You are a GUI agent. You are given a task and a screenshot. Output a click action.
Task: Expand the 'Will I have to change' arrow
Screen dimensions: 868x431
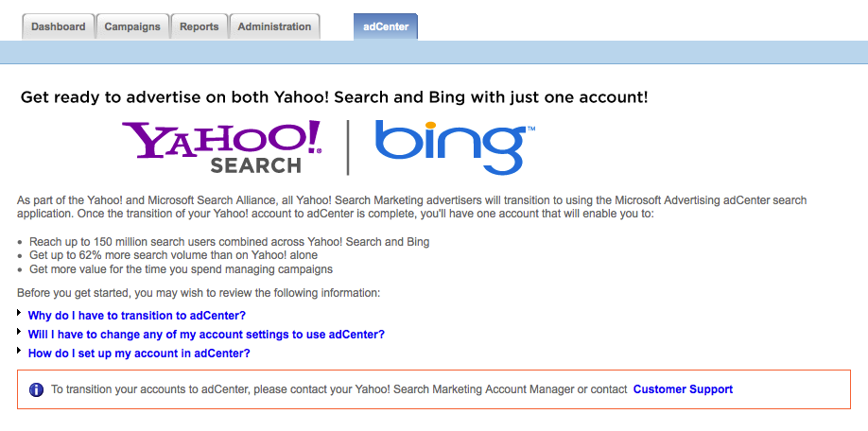pyautogui.click(x=19, y=332)
